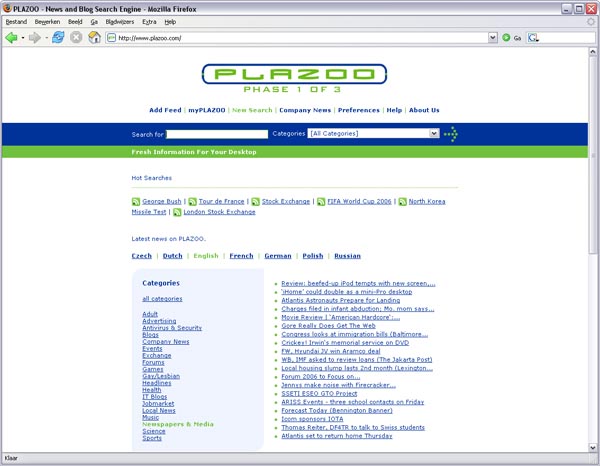Click the Search for text field
The height and width of the screenshot is (466, 600).
coord(217,133)
